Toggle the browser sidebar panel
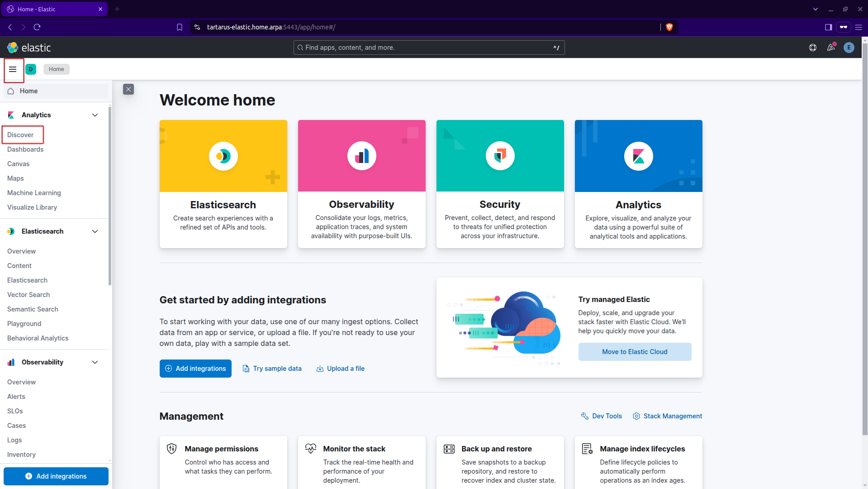 pos(828,27)
